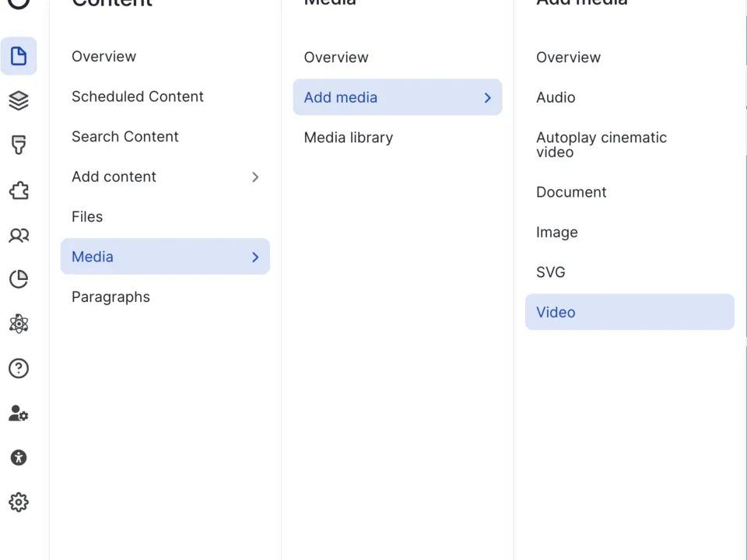Image resolution: width=747 pixels, height=560 pixels.
Task: Open the accessibility icon at sidebar bottom
Action: pyautogui.click(x=19, y=457)
